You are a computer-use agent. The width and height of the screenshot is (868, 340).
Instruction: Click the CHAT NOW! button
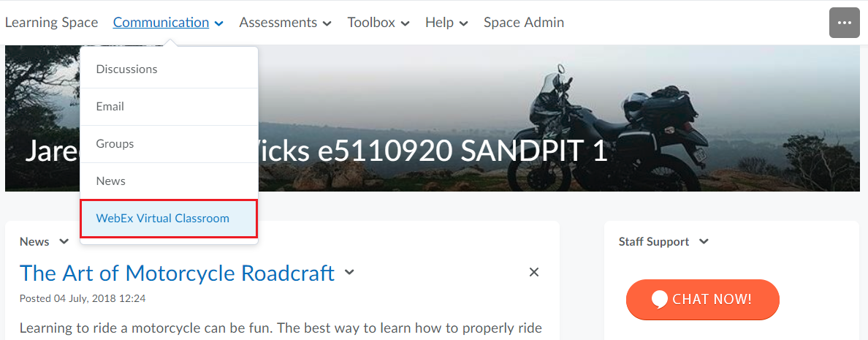pos(702,300)
